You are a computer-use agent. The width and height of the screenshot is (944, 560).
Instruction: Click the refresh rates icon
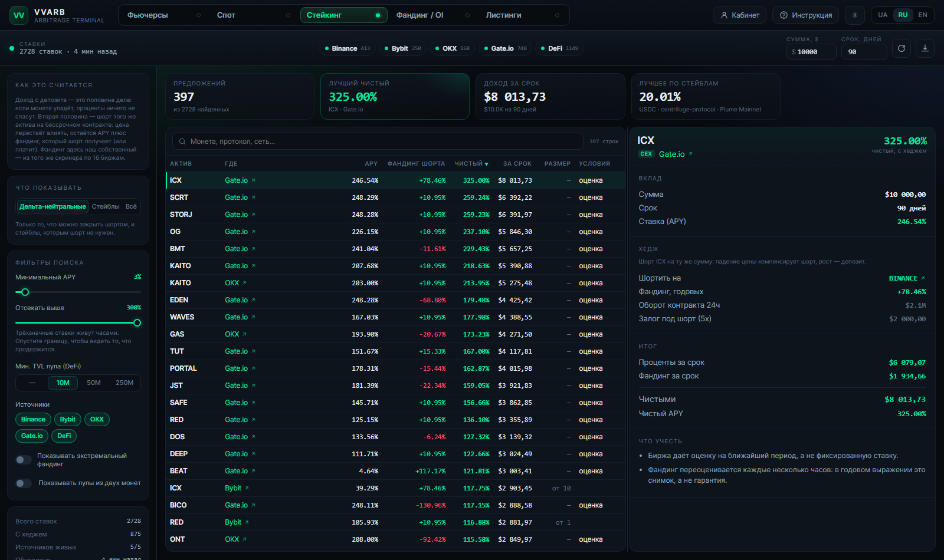902,48
